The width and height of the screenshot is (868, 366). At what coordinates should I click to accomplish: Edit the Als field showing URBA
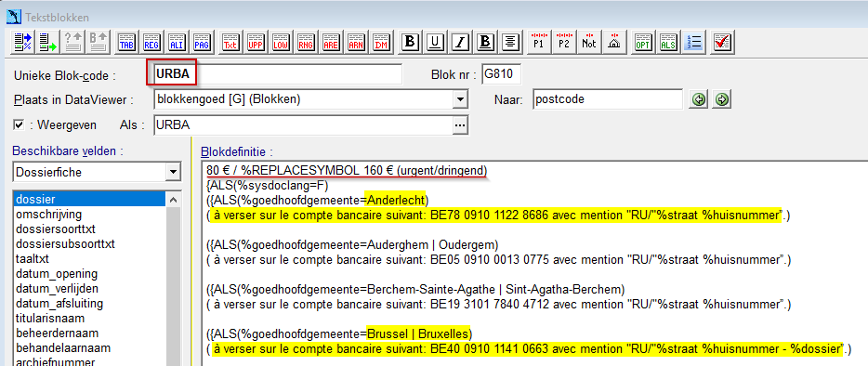click(303, 125)
